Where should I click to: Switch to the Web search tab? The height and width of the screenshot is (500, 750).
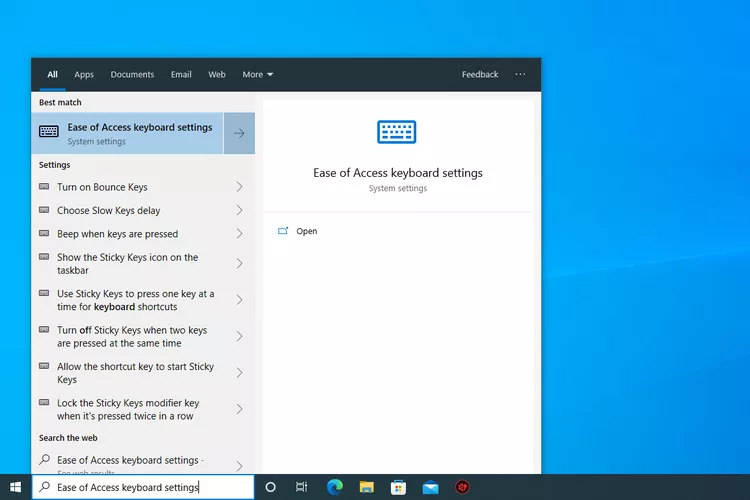[217, 74]
